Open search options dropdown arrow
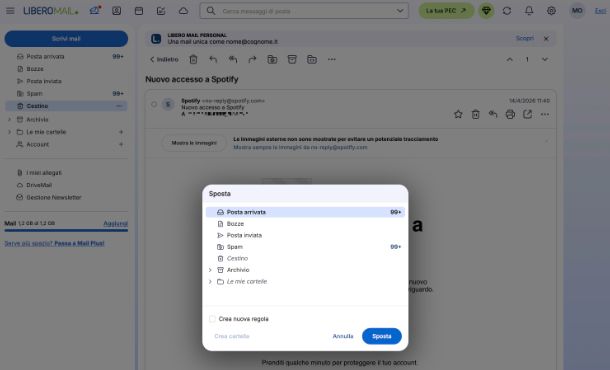Image resolution: width=610 pixels, height=370 pixels. (x=400, y=11)
